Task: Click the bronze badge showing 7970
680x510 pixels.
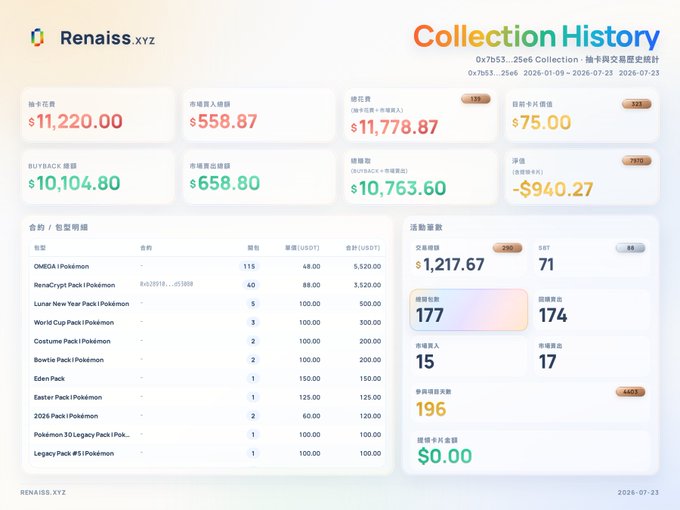Action: (x=637, y=161)
